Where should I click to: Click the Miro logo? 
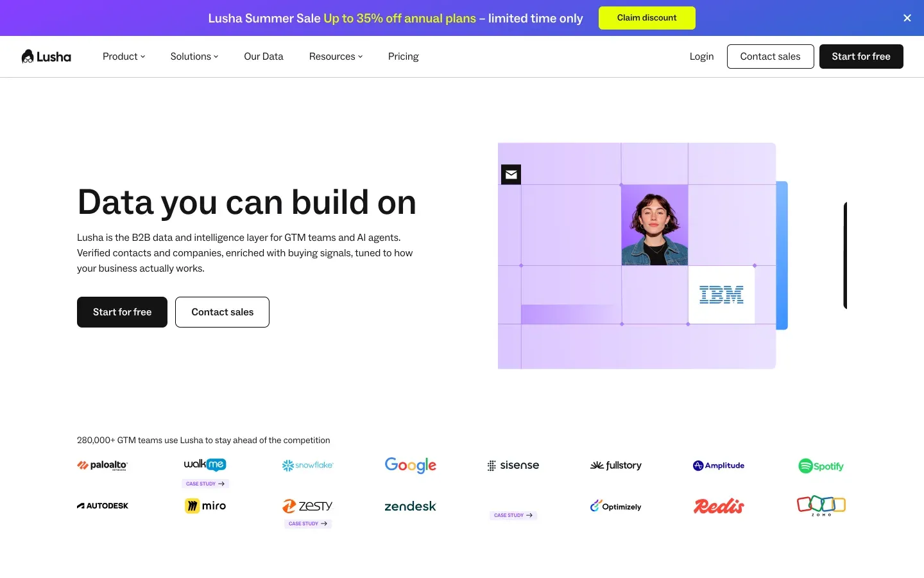coord(205,506)
